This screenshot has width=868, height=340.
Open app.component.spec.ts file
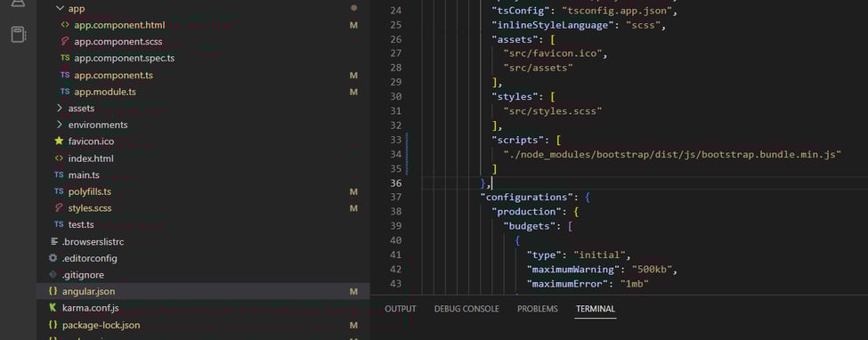coord(125,58)
